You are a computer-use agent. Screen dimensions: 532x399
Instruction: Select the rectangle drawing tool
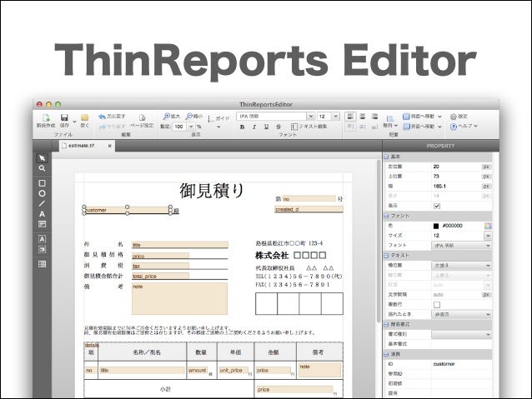pos(42,183)
